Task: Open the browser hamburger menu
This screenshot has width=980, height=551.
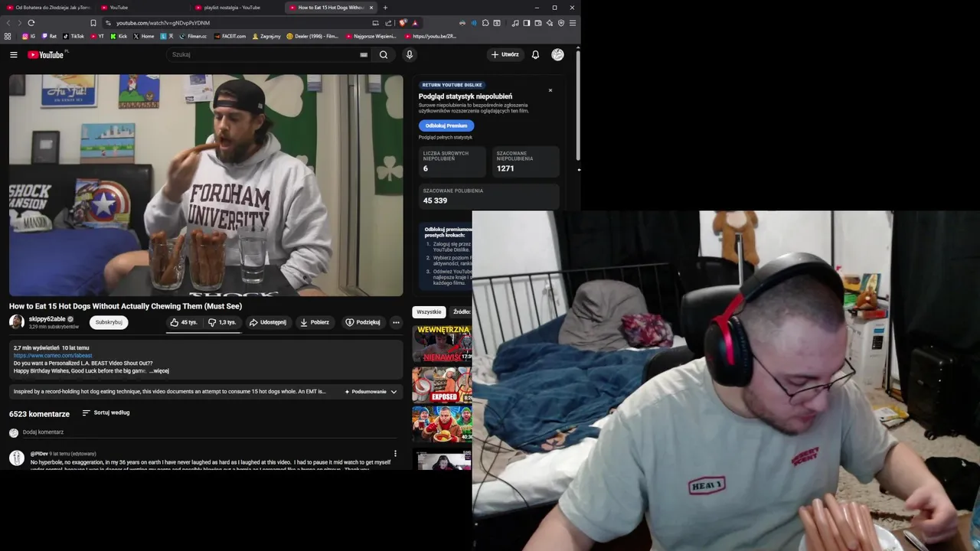Action: click(x=573, y=23)
